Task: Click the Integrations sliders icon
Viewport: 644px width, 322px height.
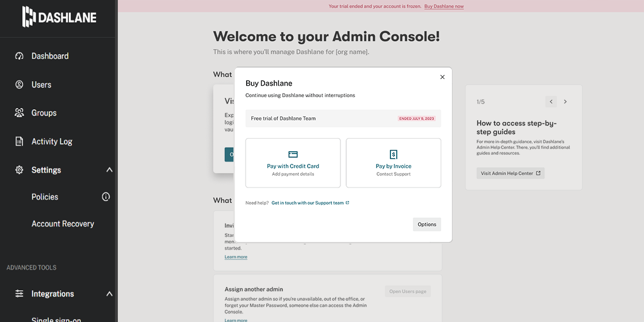Action: pyautogui.click(x=20, y=294)
